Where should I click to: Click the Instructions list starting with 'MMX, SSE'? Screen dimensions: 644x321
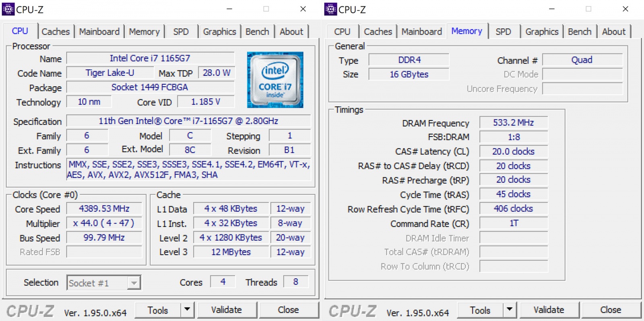[189, 170]
